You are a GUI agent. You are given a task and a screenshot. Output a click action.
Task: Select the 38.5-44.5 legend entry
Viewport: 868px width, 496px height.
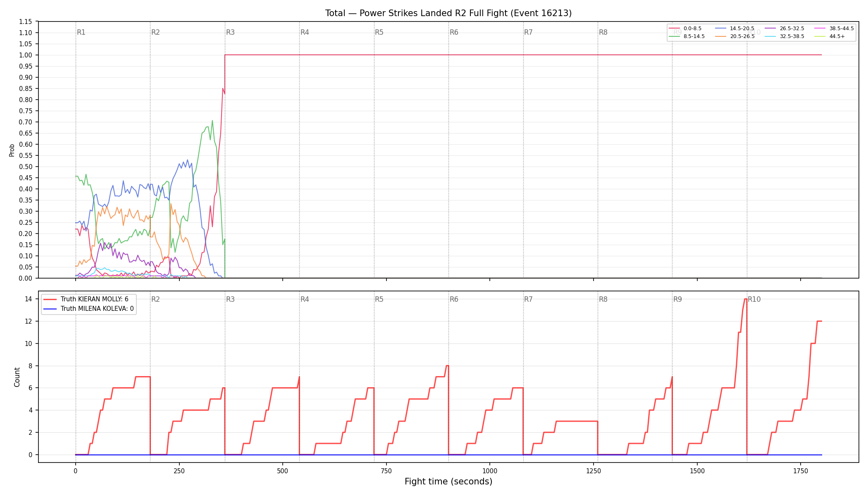834,29
